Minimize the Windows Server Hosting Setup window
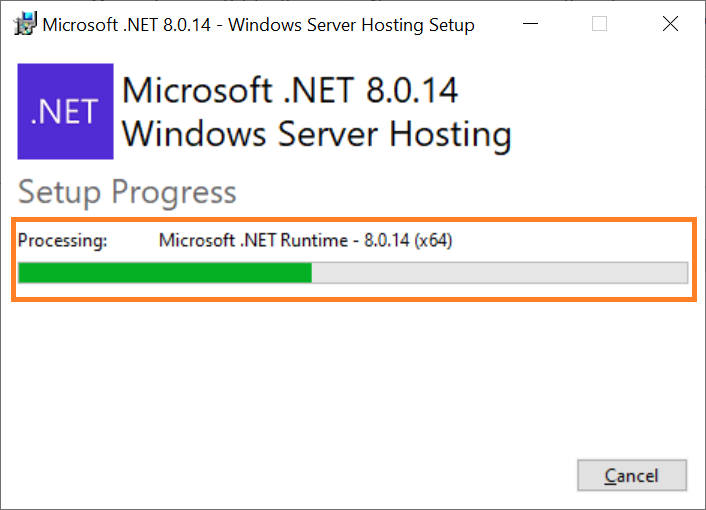 (x=530, y=24)
